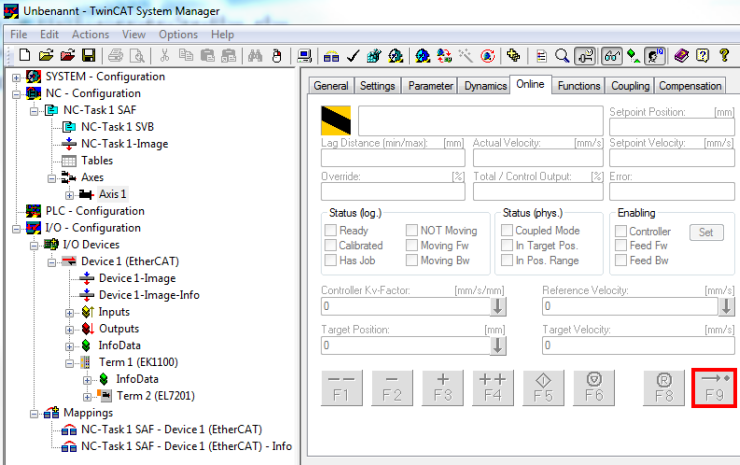Click the yellow-black striped status indicator
The height and width of the screenshot is (465, 740).
336,120
